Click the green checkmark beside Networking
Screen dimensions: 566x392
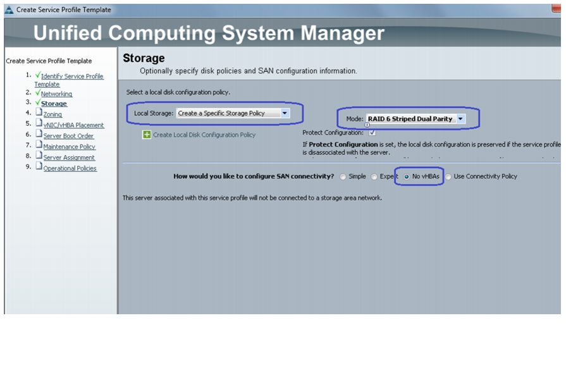pyautogui.click(x=37, y=93)
